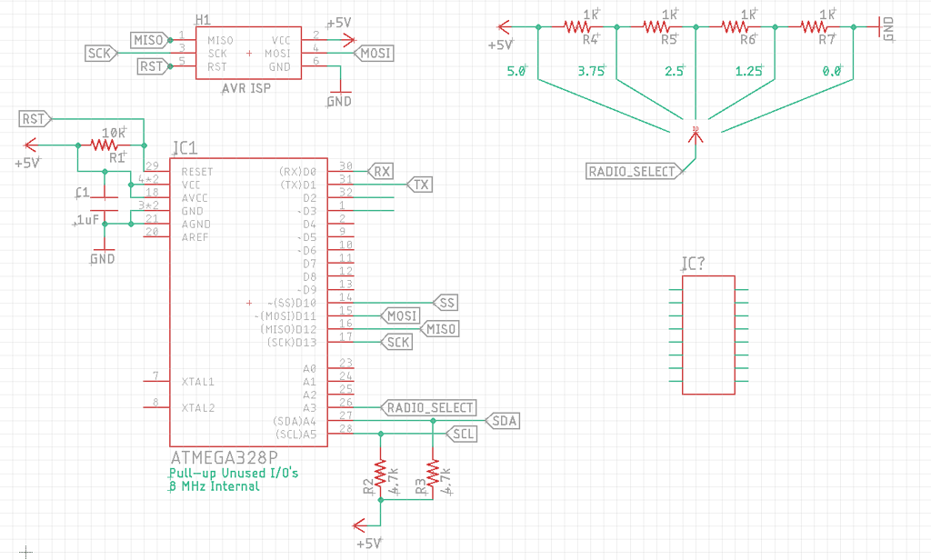Click the SCK label connected to D13

tap(395, 342)
